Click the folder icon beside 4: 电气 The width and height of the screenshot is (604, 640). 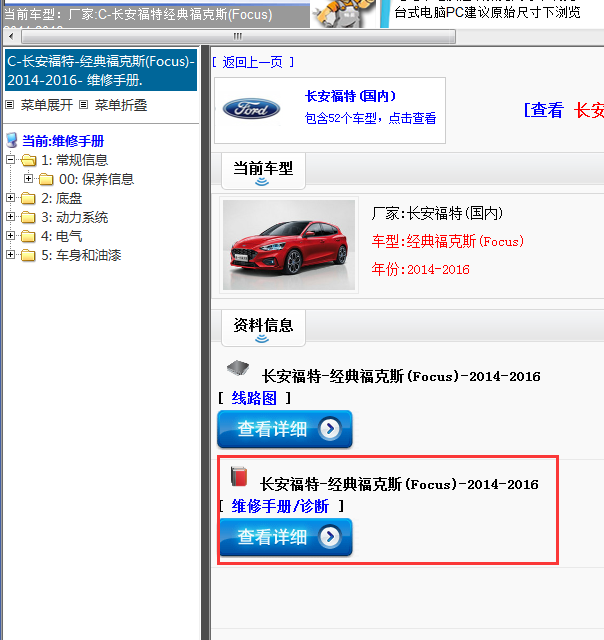pos(28,236)
